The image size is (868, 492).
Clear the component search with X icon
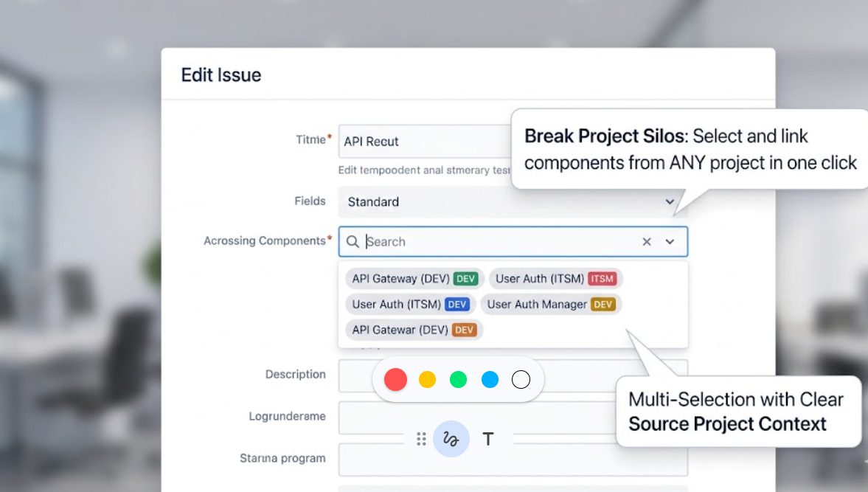(647, 241)
